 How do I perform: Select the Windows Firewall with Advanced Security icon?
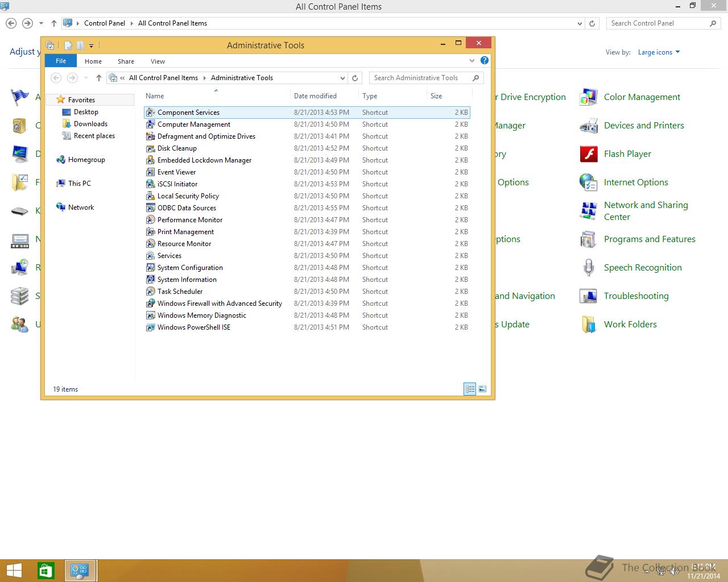tap(150, 304)
